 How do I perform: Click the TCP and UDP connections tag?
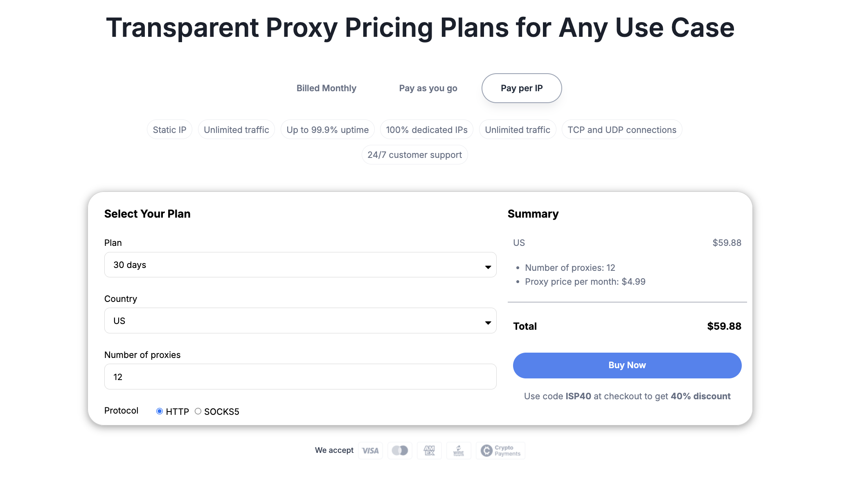pyautogui.click(x=622, y=130)
